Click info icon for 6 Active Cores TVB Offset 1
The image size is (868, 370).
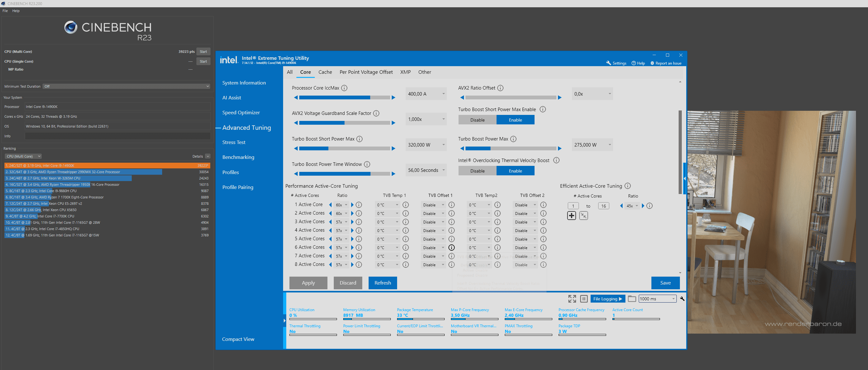[x=452, y=248]
